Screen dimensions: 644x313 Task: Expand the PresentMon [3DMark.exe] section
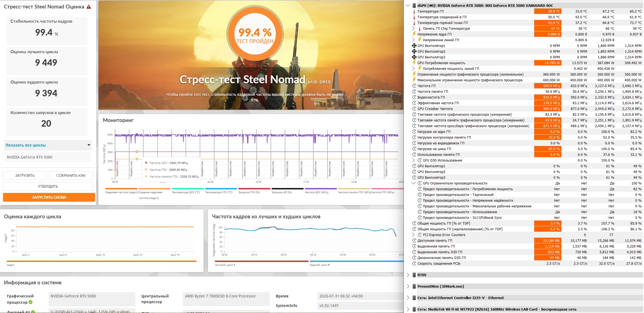point(408,286)
